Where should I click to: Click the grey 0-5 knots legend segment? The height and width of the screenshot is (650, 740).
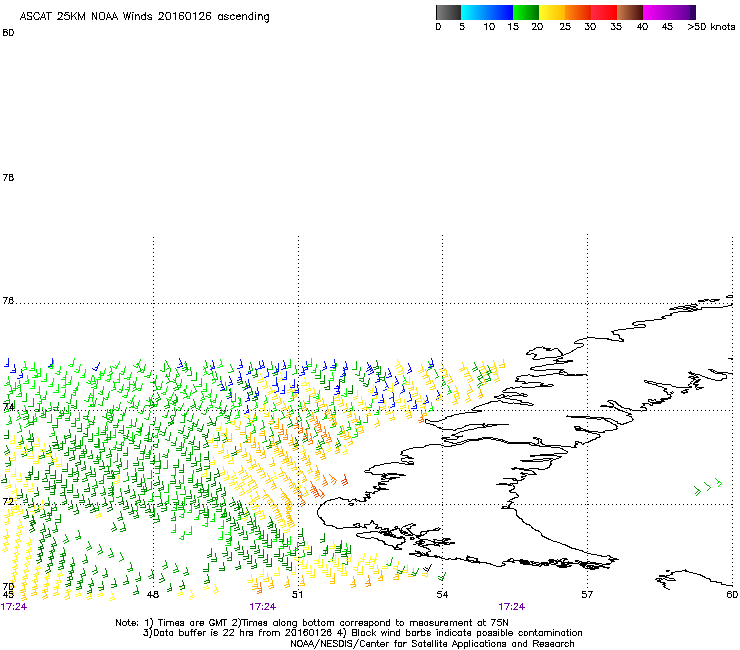(448, 12)
